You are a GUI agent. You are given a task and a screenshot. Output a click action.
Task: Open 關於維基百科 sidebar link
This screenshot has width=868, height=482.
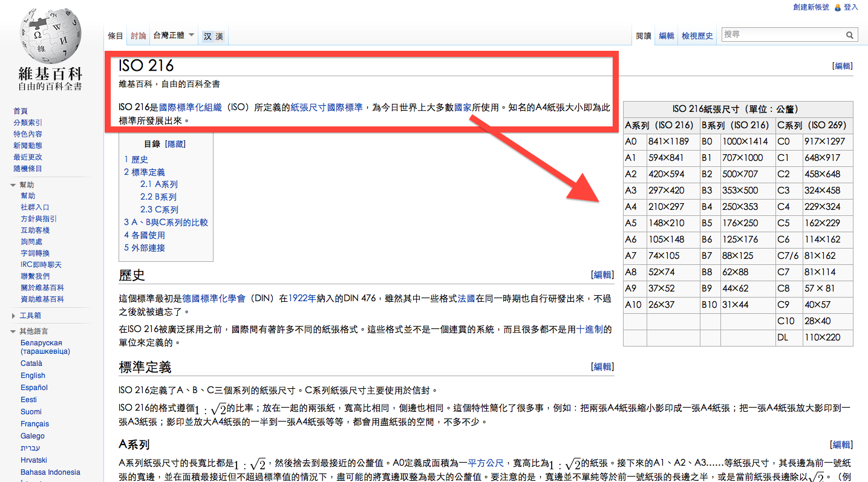point(42,288)
